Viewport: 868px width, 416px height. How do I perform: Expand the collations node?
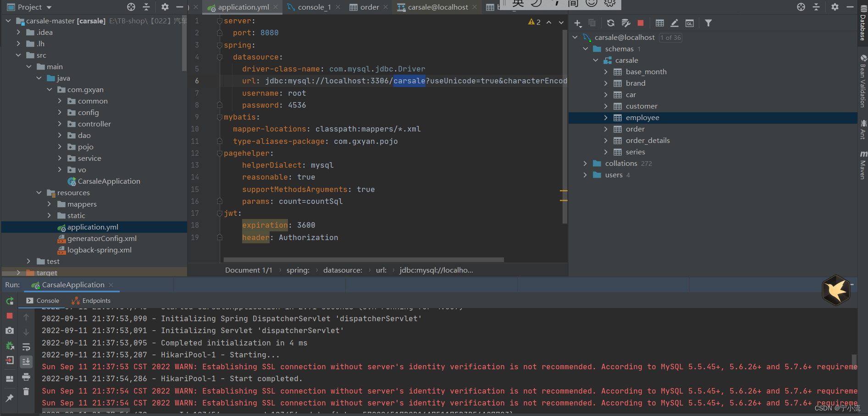pyautogui.click(x=585, y=163)
